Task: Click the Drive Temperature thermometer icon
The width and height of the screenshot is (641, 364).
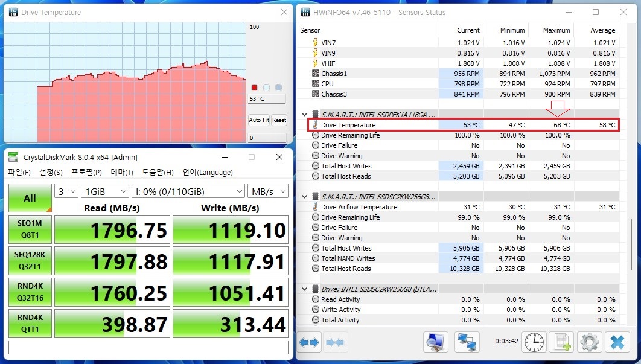Action: [315, 125]
